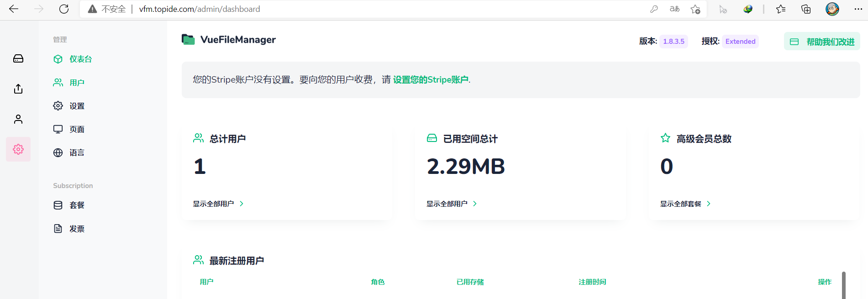Open the browser favorites list icon
Screen dimensions: 868x299
click(781, 9)
